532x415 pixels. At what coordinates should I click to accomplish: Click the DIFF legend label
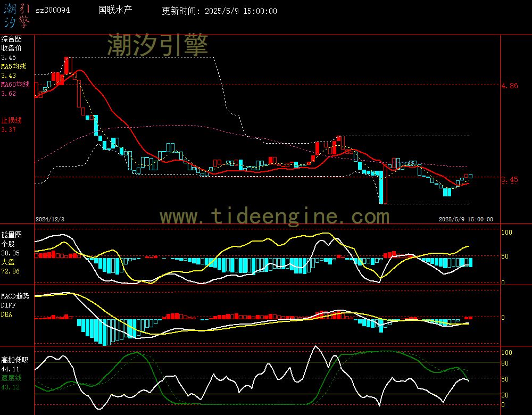pos(8,305)
